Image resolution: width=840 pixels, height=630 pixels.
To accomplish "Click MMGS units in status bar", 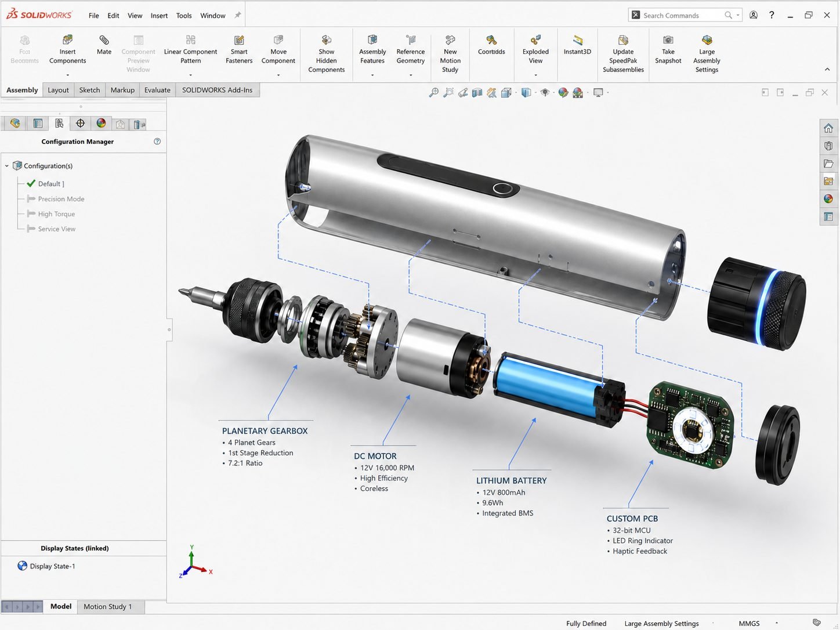I will (x=749, y=623).
